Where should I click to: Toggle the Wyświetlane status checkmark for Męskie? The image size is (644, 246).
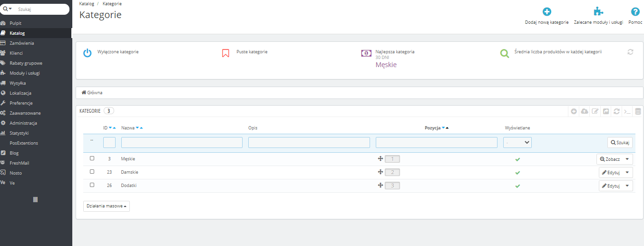pos(517,159)
